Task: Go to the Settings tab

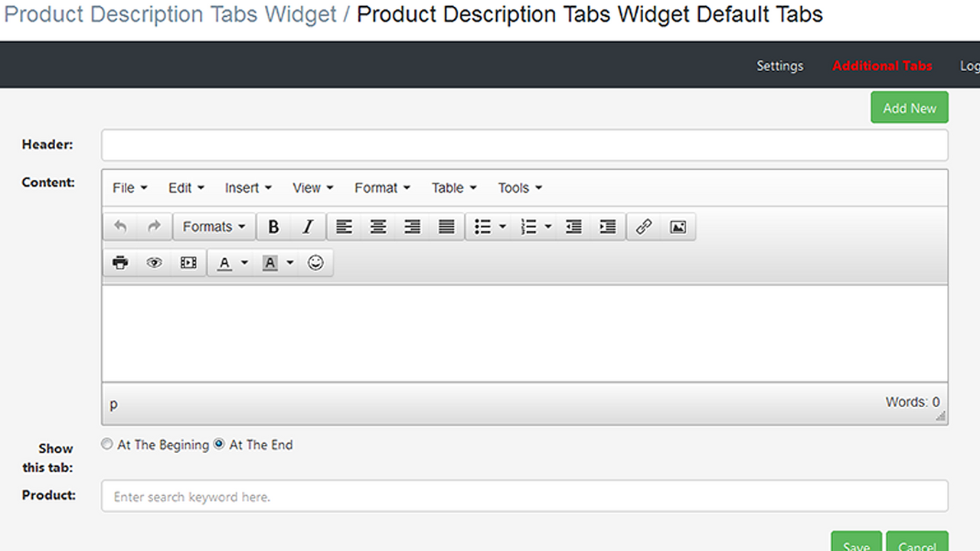Action: 780,66
